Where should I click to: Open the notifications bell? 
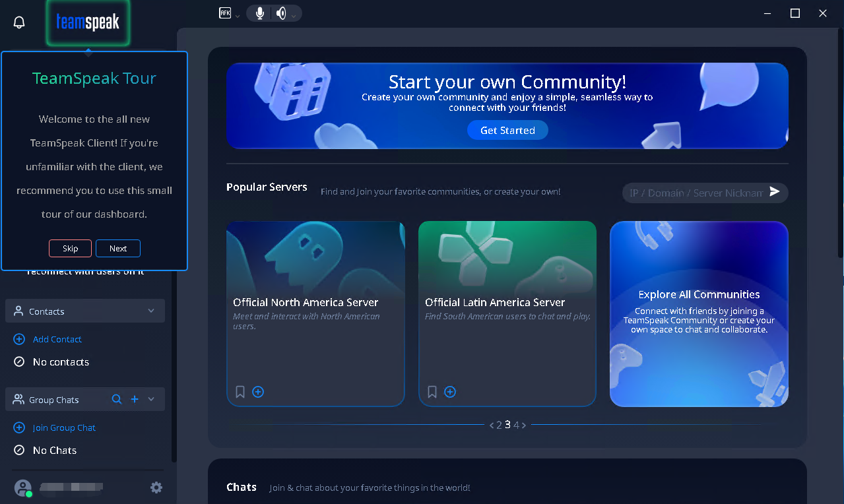click(19, 22)
